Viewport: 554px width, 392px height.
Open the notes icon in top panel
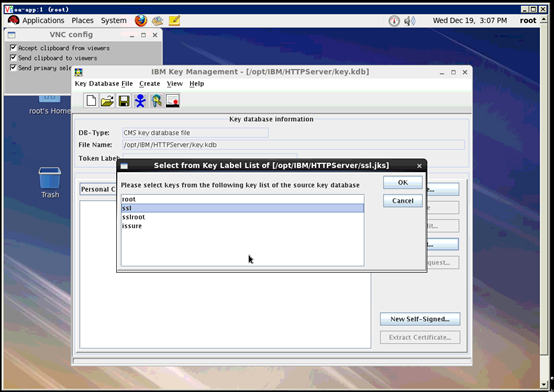click(174, 21)
